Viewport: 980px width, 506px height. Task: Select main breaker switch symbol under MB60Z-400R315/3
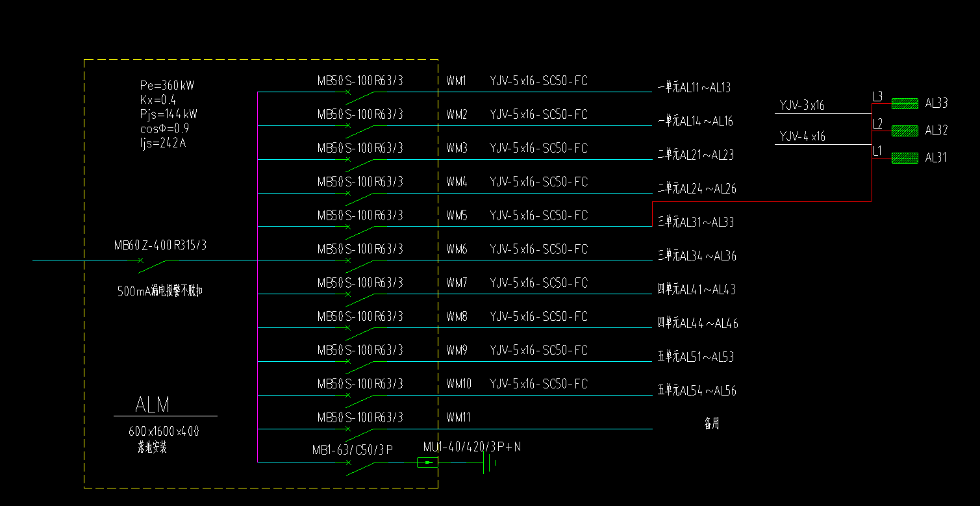click(153, 264)
